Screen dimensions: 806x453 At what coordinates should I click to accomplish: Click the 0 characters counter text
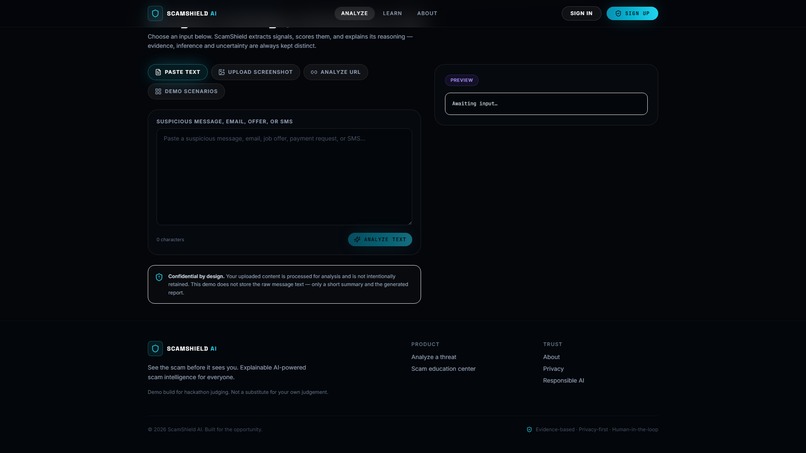[x=170, y=240]
